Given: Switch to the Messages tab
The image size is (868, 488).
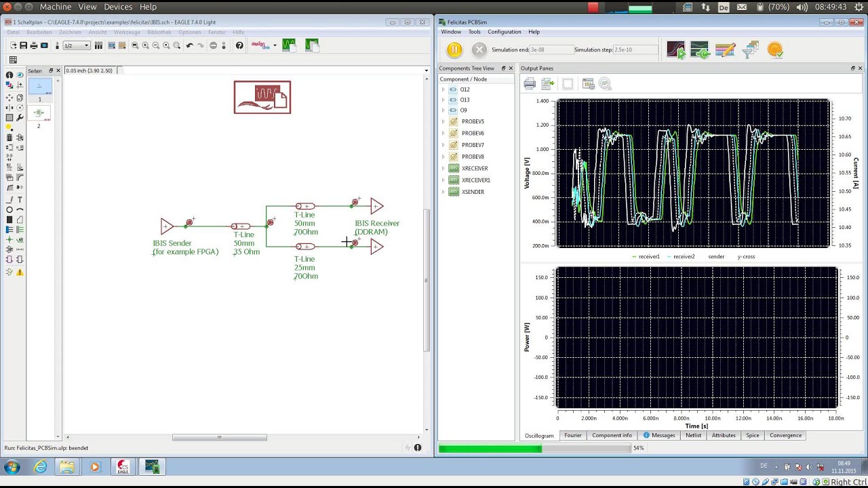Looking at the screenshot, I should click(659, 435).
